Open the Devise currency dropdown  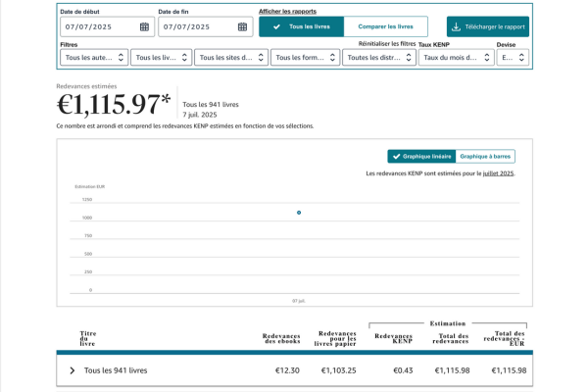tap(512, 58)
